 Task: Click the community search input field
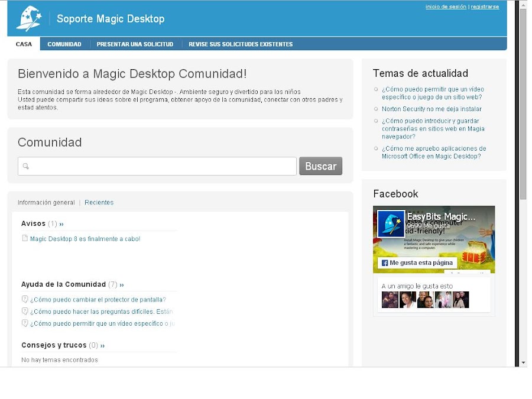coord(157,166)
